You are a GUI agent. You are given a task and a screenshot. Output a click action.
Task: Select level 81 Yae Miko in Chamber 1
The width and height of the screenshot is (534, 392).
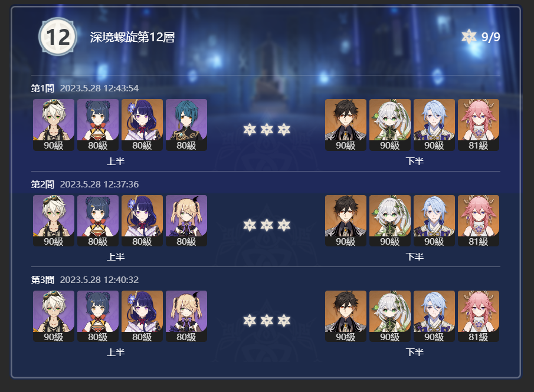(x=479, y=124)
